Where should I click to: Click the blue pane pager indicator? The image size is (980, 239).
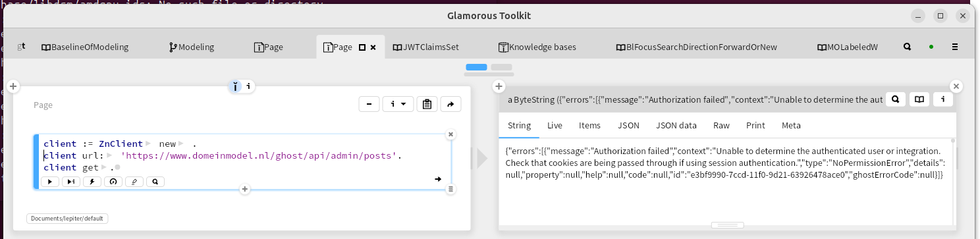point(476,67)
